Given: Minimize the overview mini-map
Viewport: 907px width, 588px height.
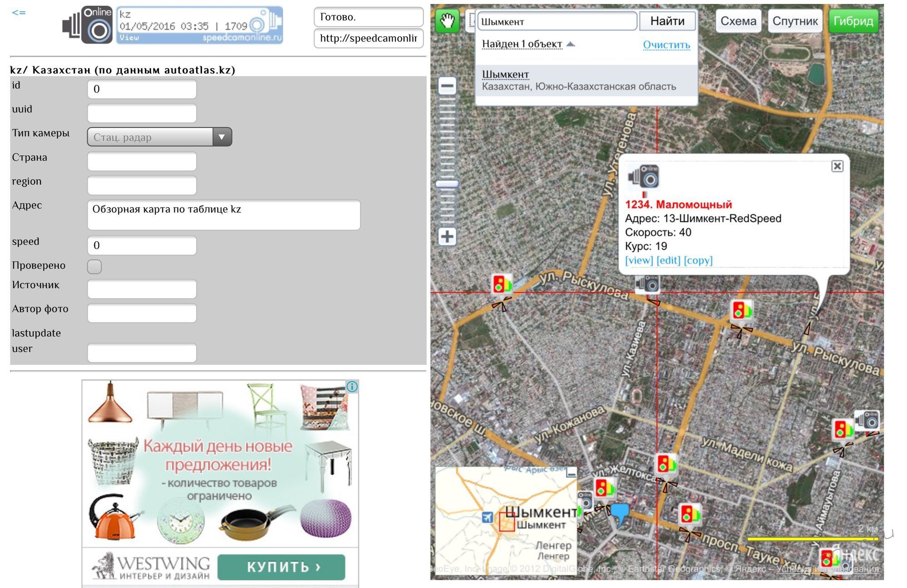Looking at the screenshot, I should (x=571, y=474).
